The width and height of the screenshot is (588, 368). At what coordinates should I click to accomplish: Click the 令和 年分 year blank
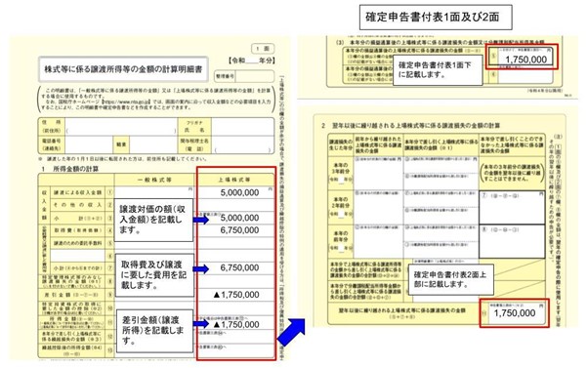pos(252,61)
